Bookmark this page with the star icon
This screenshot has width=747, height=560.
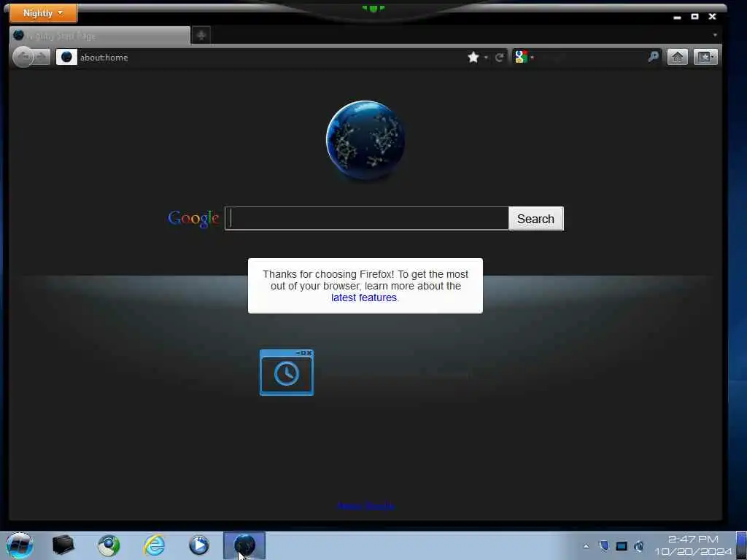(473, 58)
